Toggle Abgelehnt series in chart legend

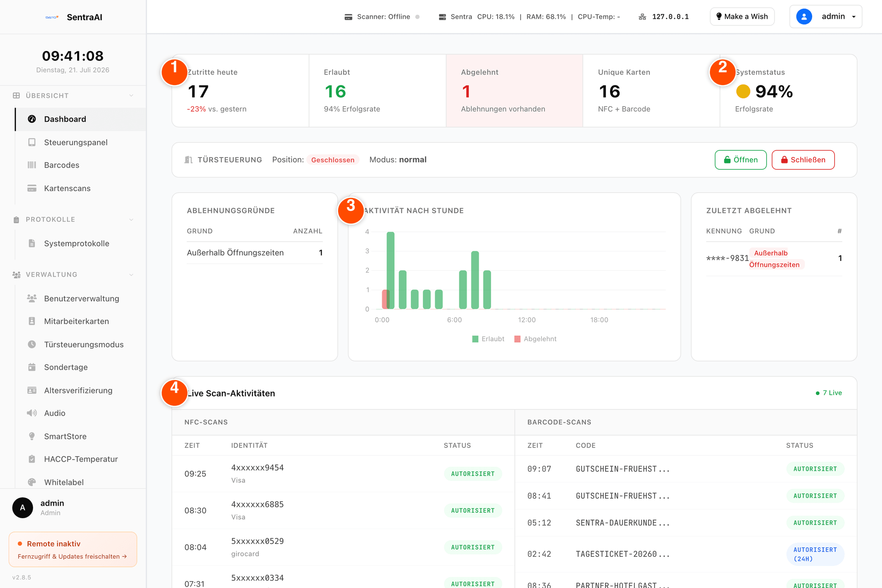[x=535, y=339]
